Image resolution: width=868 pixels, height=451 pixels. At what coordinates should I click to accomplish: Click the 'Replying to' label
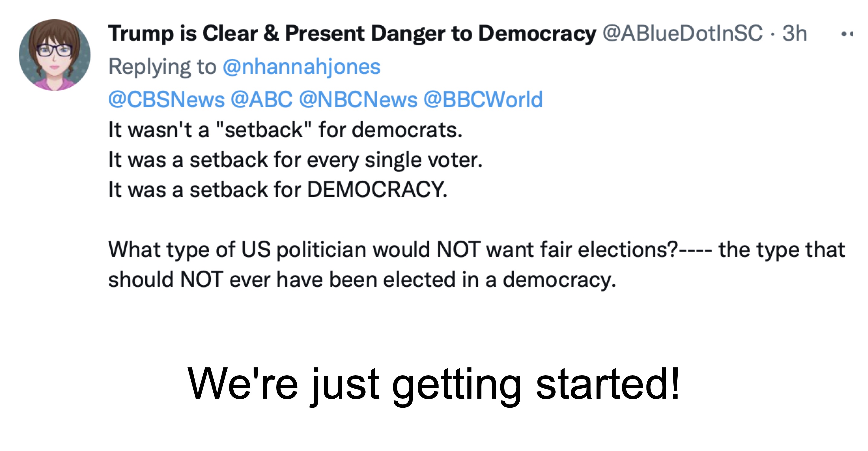tap(162, 66)
